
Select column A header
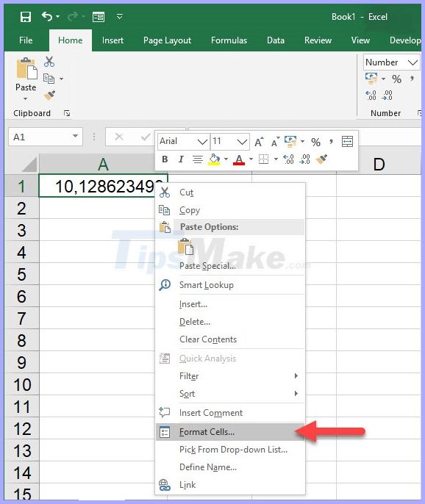click(103, 165)
